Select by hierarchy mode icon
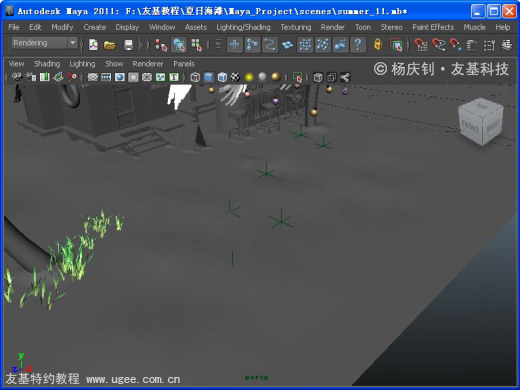Screen dimensions: 520x390 click(x=161, y=45)
